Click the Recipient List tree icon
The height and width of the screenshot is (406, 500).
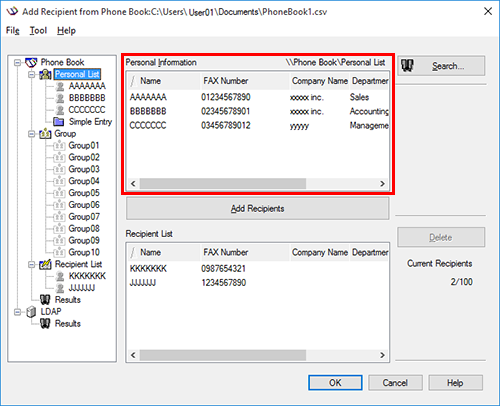[x=45, y=264]
